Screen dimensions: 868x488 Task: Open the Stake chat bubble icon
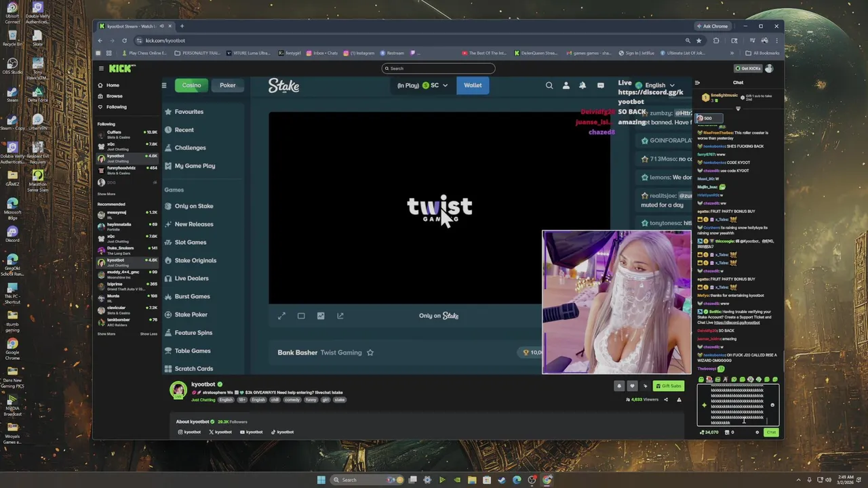pyautogui.click(x=600, y=85)
